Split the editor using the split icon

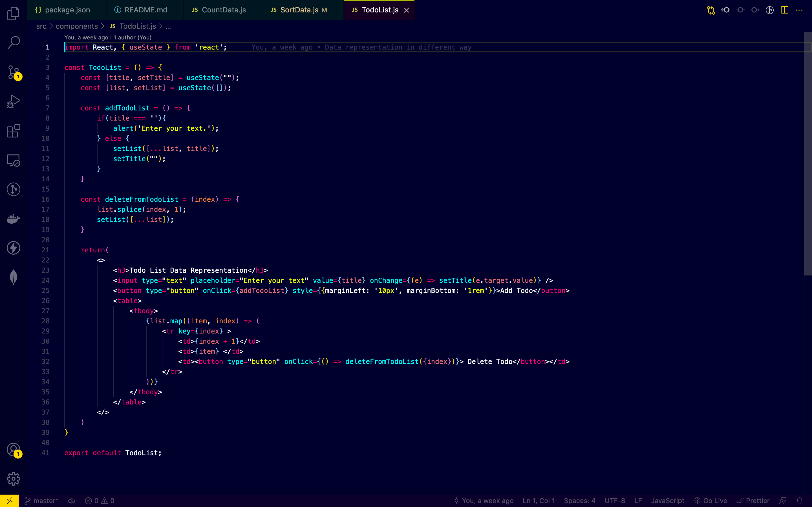pos(785,10)
